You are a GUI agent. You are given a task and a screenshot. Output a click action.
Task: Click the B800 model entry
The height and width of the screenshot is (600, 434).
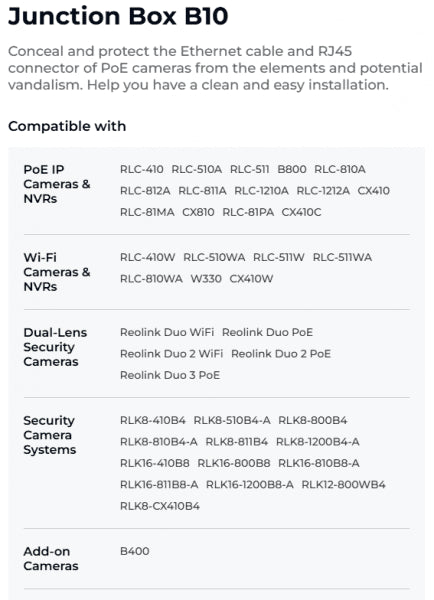click(292, 169)
